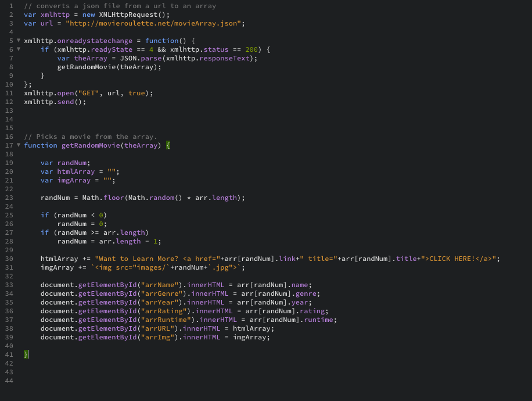Click 'Math.floor' on line 23

click(103, 198)
